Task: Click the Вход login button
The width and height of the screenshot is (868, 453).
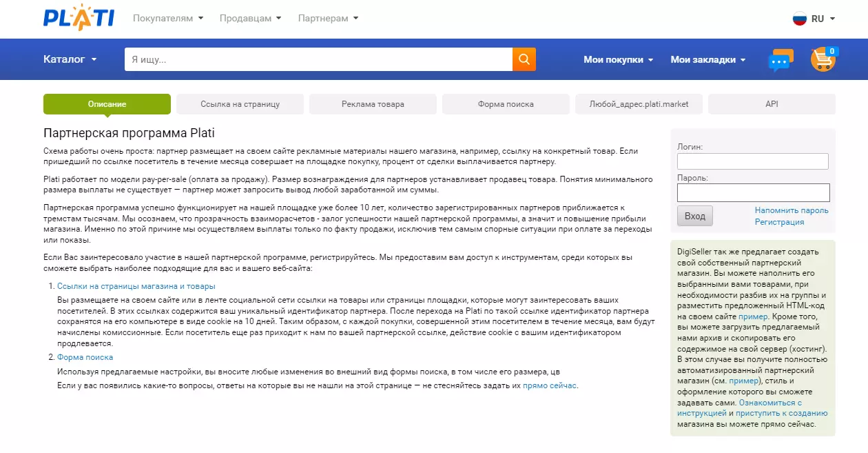Action: tap(695, 216)
